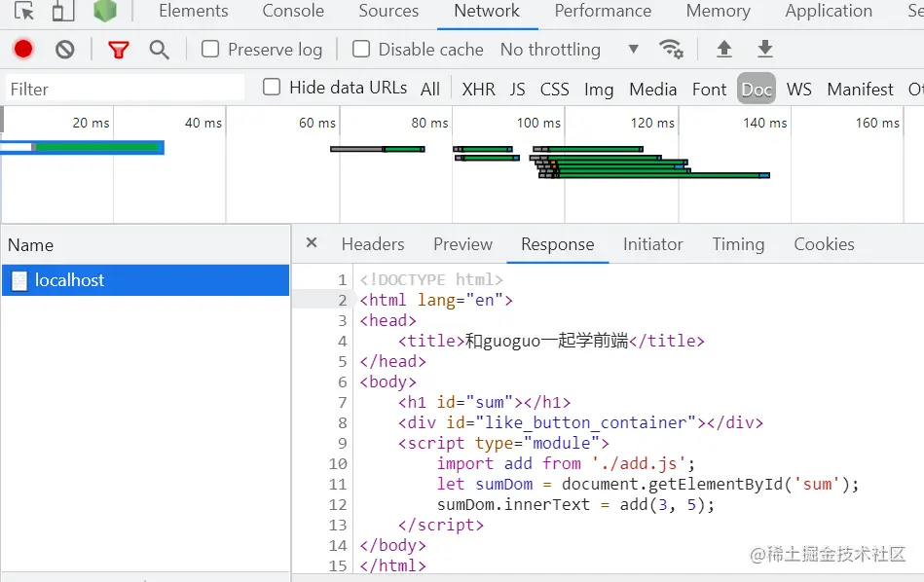The width and height of the screenshot is (924, 582).
Task: Filter requests by All types
Action: click(x=430, y=89)
